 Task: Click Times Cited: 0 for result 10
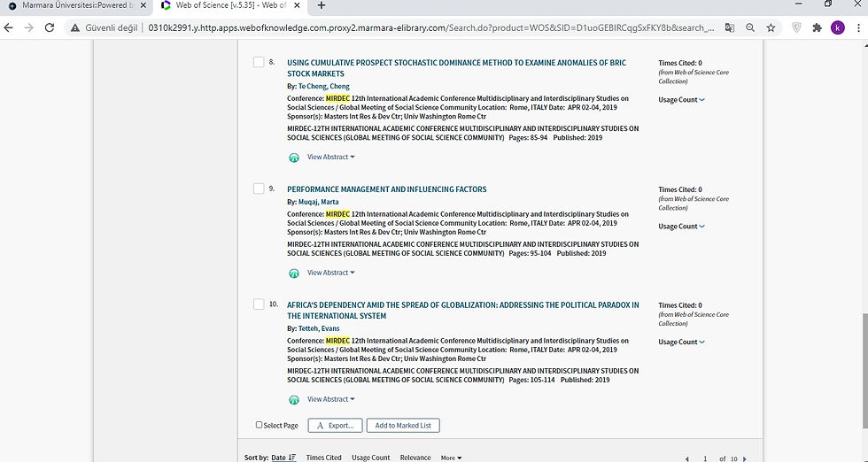680,305
